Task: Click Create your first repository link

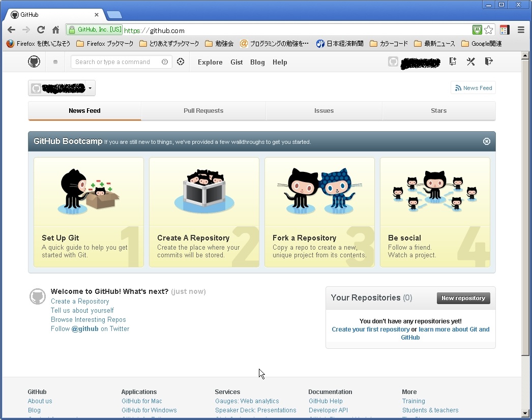Action: pos(370,329)
